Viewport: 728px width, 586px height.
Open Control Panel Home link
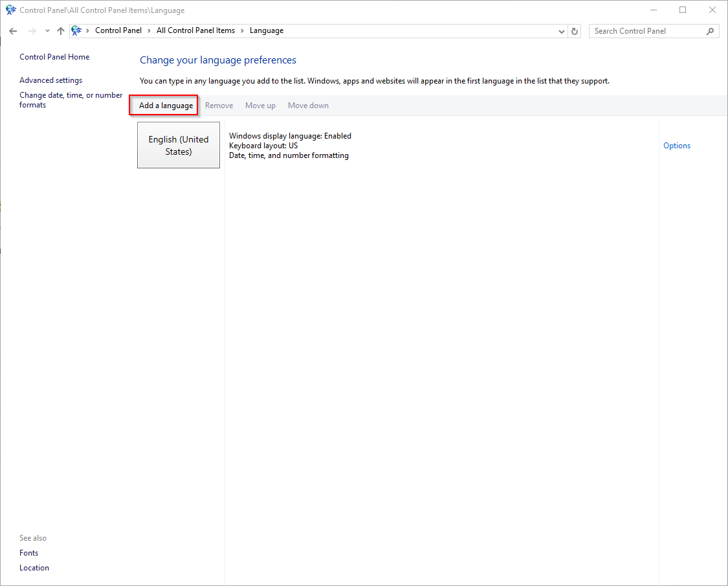(54, 57)
